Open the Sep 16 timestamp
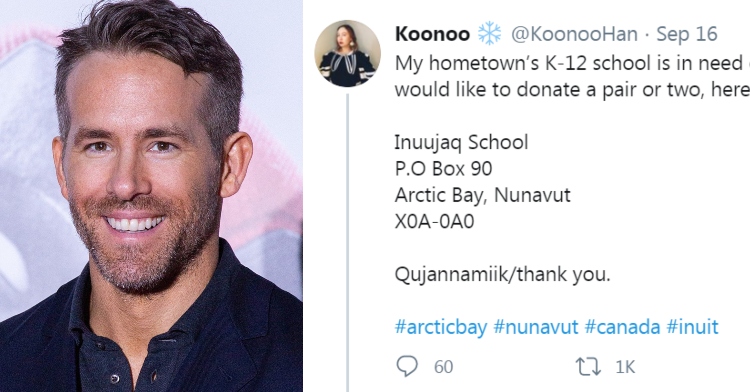Image resolution: width=750 pixels, height=392 pixels. pyautogui.click(x=687, y=34)
